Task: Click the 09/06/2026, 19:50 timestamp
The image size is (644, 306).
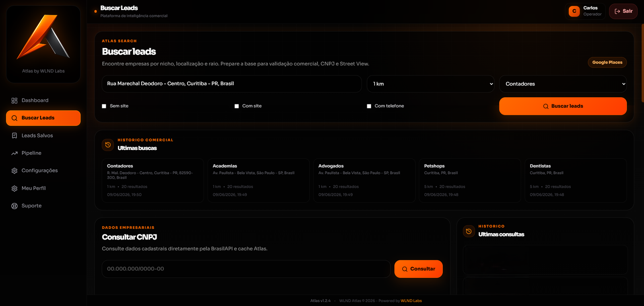Action: pyautogui.click(x=124, y=195)
